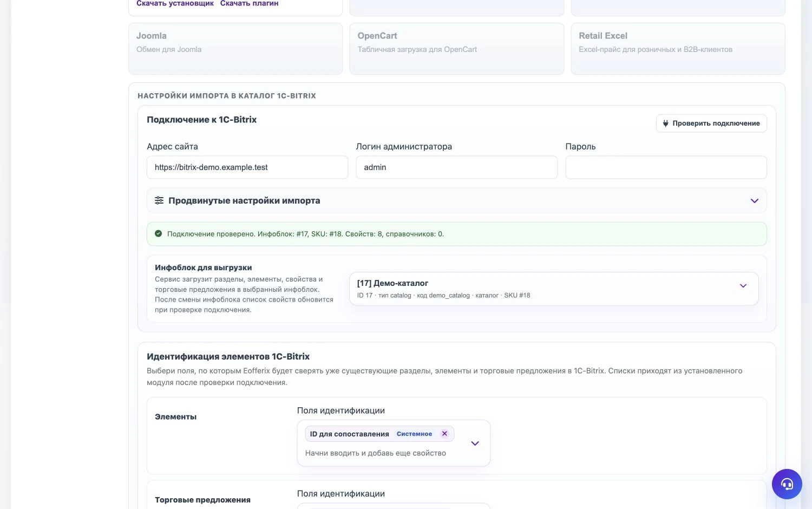Expand Продвинутые настройки импорта chevron
This screenshot has width=812, height=509.
click(x=754, y=201)
